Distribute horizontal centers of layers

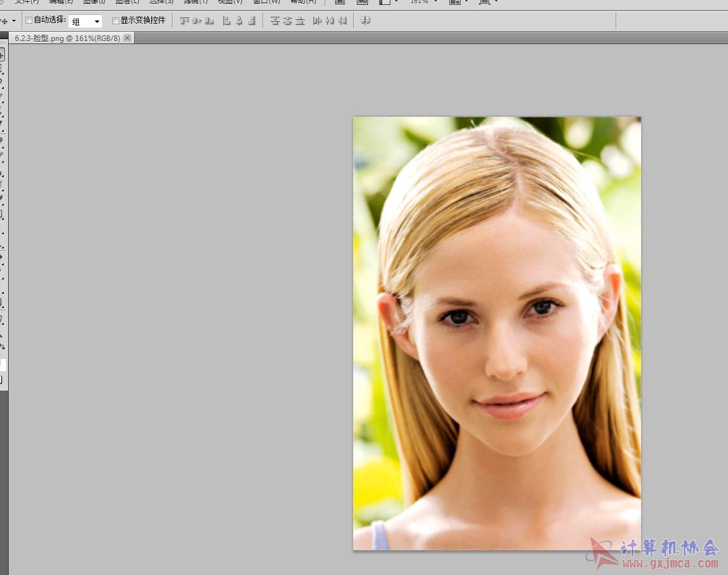pyautogui.click(x=330, y=21)
